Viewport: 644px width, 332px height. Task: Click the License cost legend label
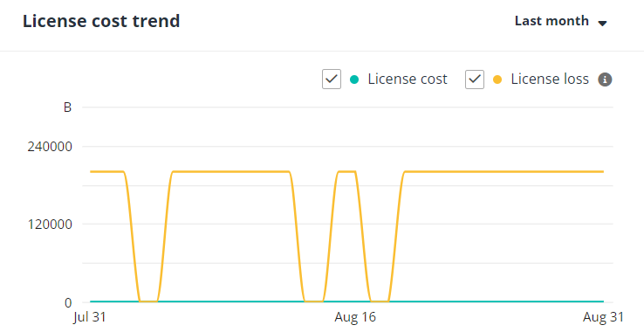click(408, 79)
